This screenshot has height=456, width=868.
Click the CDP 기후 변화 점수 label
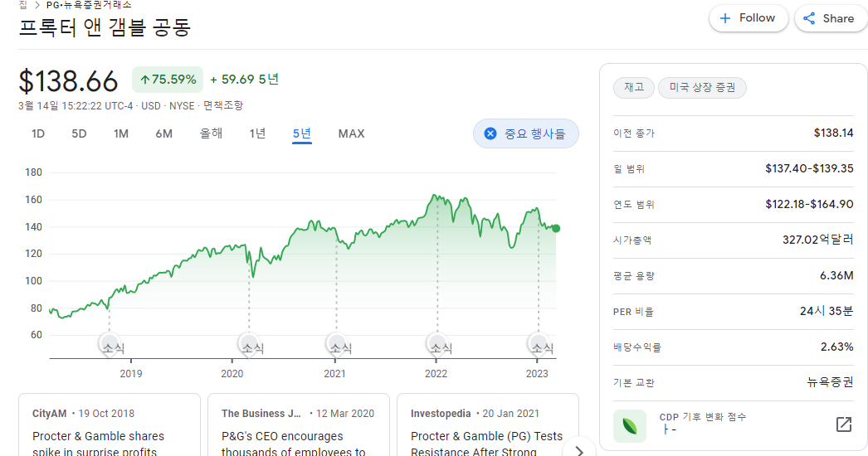pyautogui.click(x=703, y=417)
